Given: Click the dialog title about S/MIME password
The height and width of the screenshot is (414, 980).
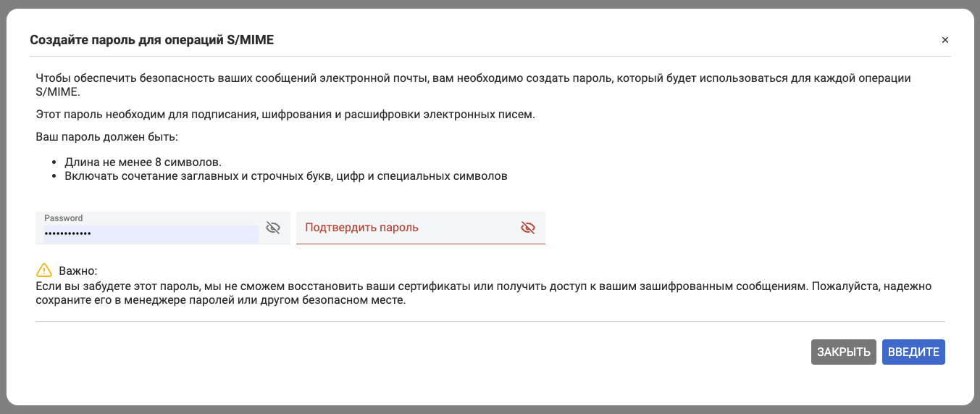Looking at the screenshot, I should [x=151, y=41].
